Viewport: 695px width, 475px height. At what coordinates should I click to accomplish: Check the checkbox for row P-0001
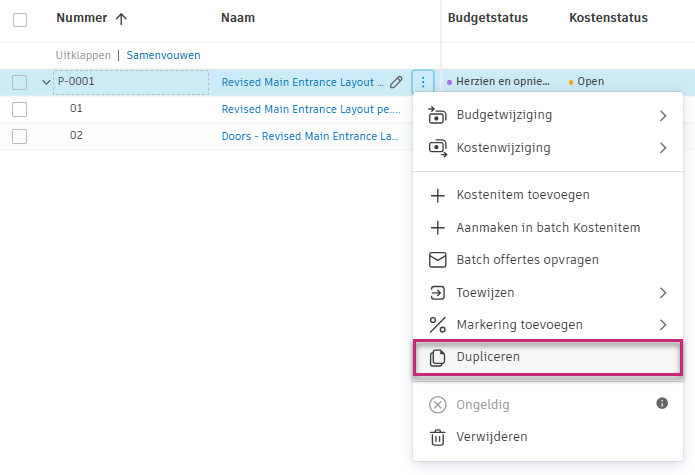tap(20, 82)
